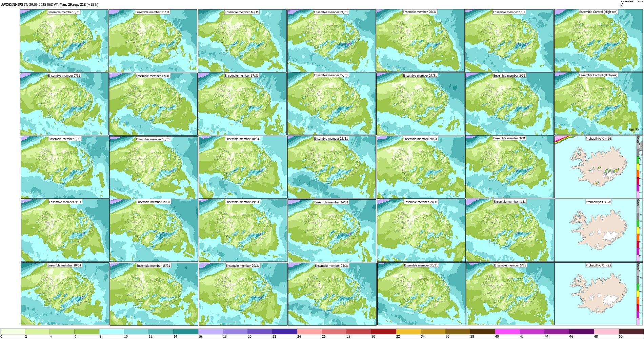Click the UWC/DINI-EPS header title
The width and height of the screenshot is (644, 339).
[12, 5]
